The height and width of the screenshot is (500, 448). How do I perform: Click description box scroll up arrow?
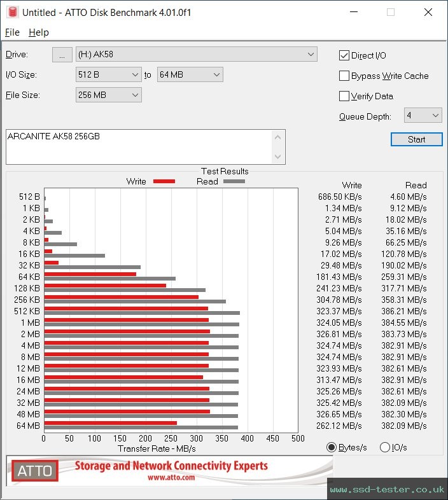(x=277, y=138)
